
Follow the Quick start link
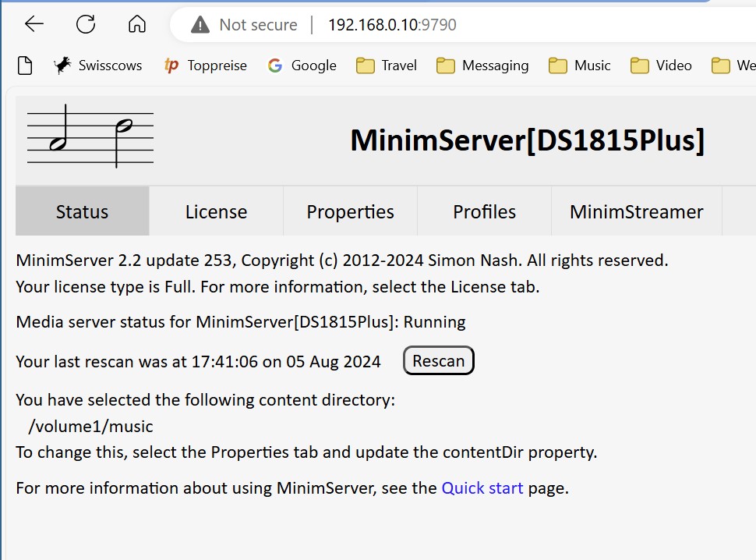click(482, 488)
